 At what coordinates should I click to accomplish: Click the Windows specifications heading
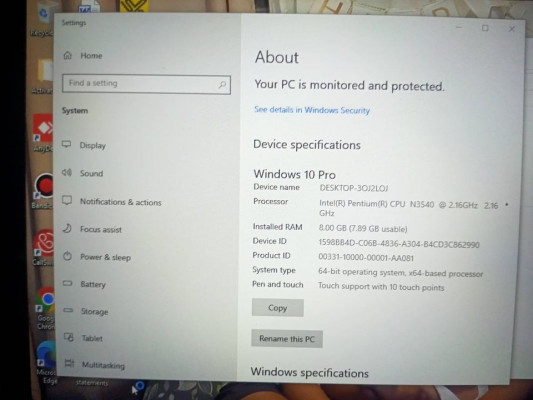tap(310, 373)
